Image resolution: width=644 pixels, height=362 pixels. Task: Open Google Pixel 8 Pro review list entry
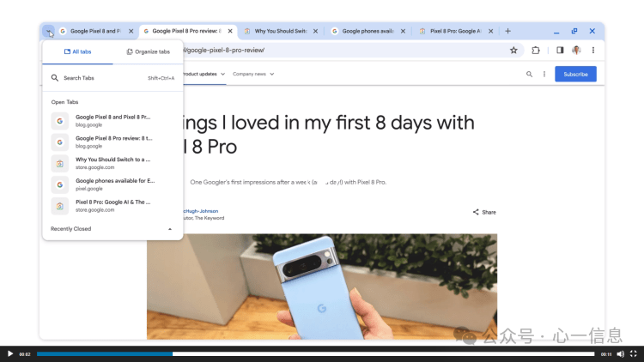click(112, 142)
